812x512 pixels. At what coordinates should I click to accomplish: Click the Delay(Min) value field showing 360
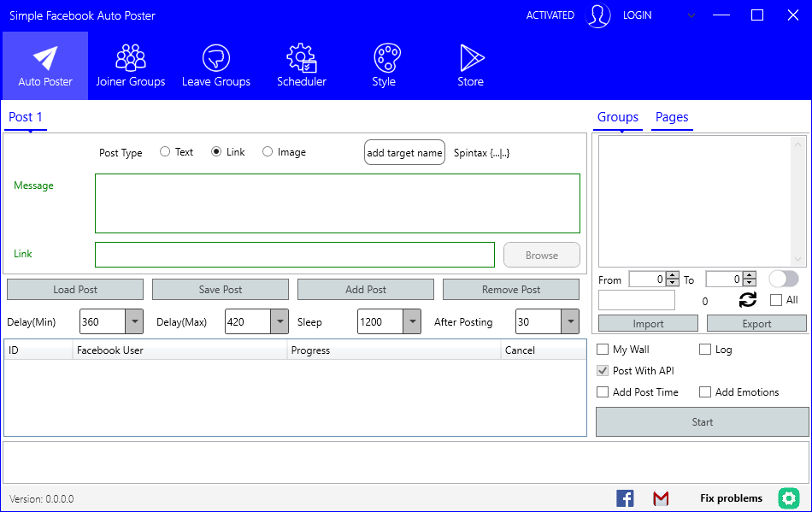pos(103,321)
